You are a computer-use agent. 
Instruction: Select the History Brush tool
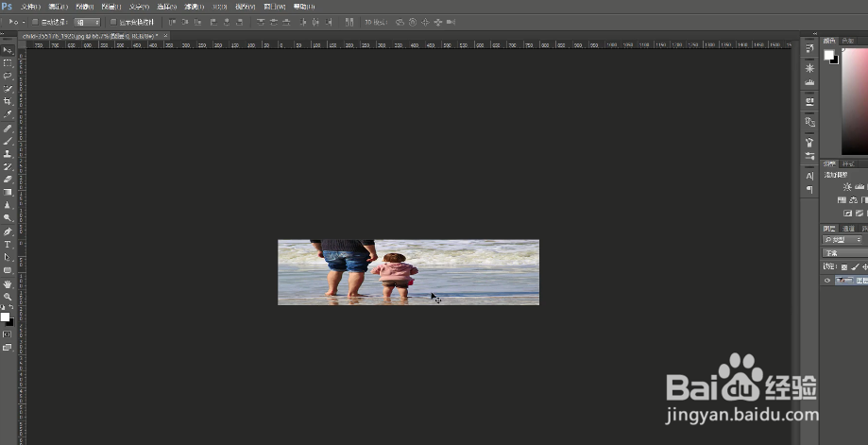(x=8, y=166)
